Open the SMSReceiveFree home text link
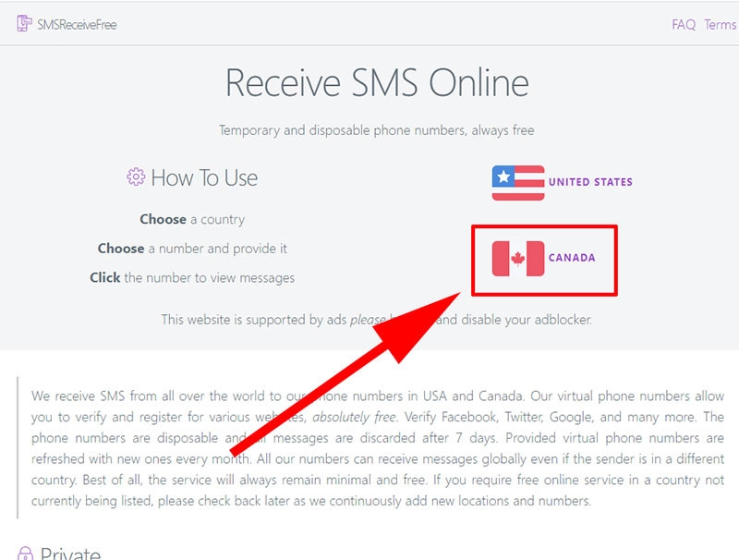This screenshot has width=739, height=560. tap(77, 25)
